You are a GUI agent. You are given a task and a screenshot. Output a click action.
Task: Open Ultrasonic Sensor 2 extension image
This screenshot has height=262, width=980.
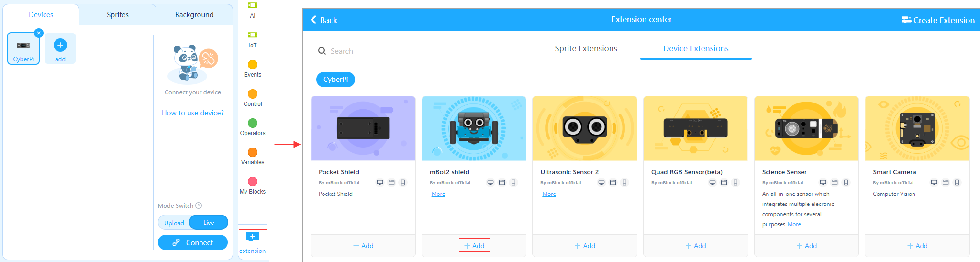tap(585, 128)
